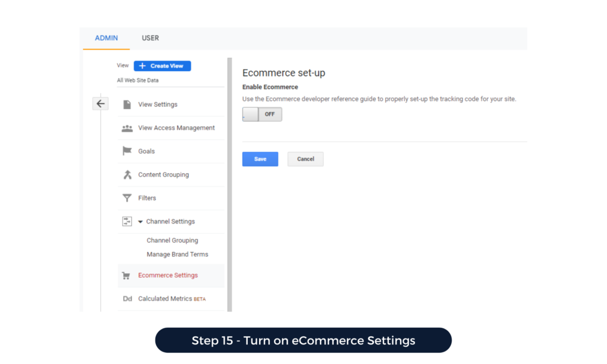Collapse the Channel Settings section arrow
The image size is (607, 364).
140,222
